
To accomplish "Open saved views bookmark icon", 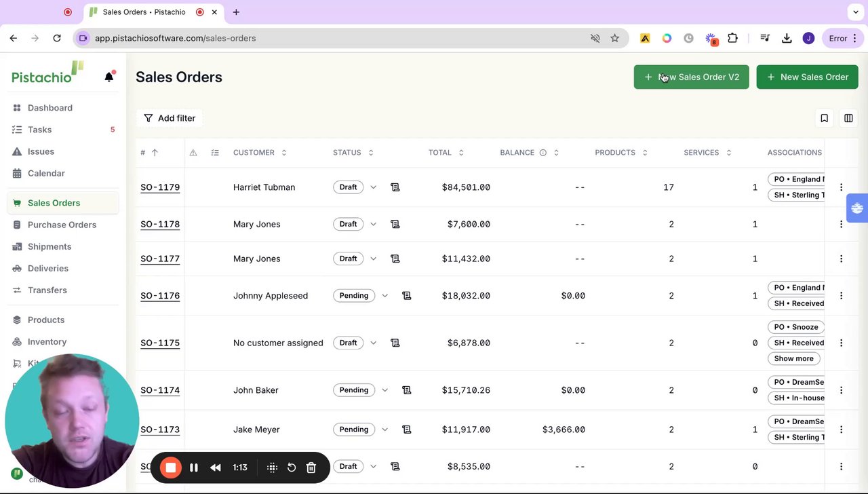I will click(824, 118).
